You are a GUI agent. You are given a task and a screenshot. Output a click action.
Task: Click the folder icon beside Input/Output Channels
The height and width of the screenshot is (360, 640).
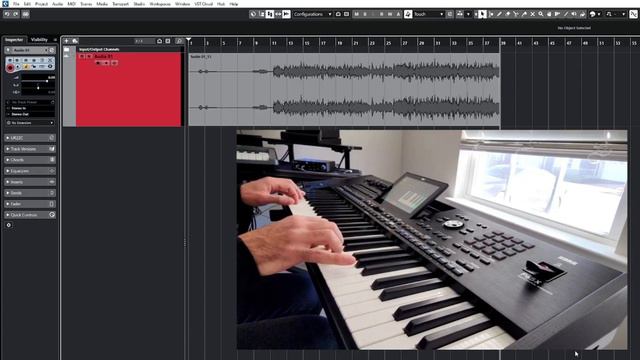[x=67, y=49]
